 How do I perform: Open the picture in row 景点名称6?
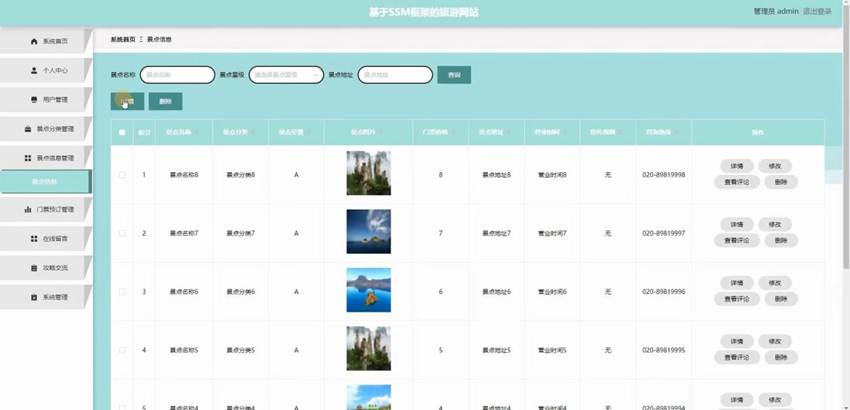click(x=369, y=290)
